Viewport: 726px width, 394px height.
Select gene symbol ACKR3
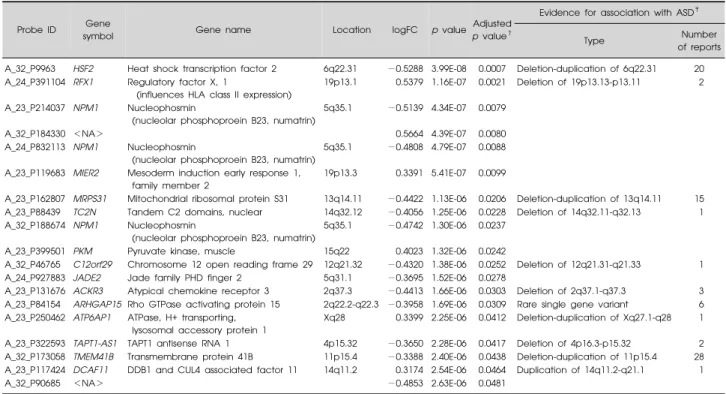point(88,291)
